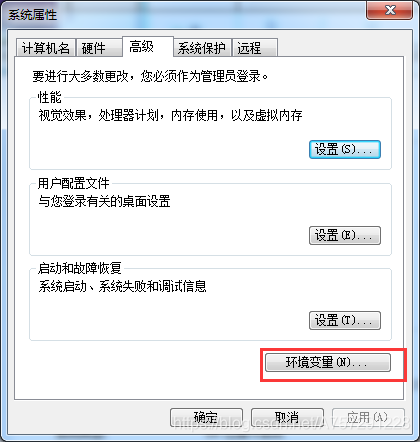Switch to the 远程 tab
Viewport: 420px width, 442px height.
(255, 48)
